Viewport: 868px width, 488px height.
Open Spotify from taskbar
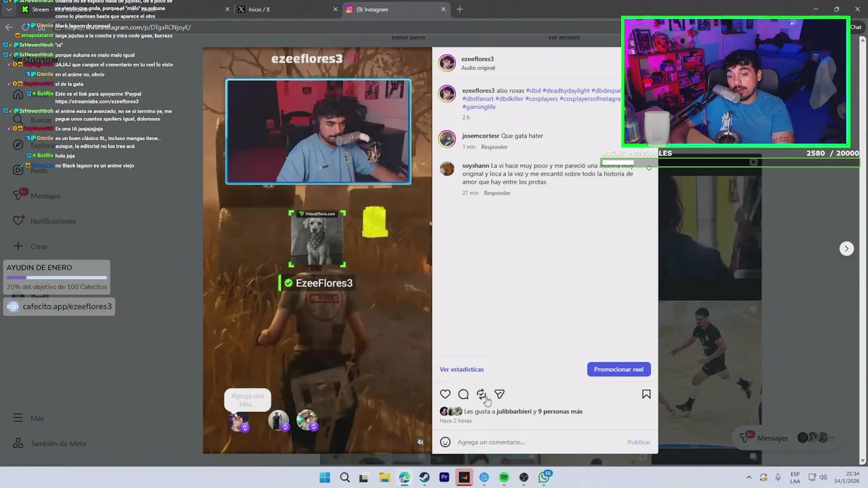click(505, 478)
